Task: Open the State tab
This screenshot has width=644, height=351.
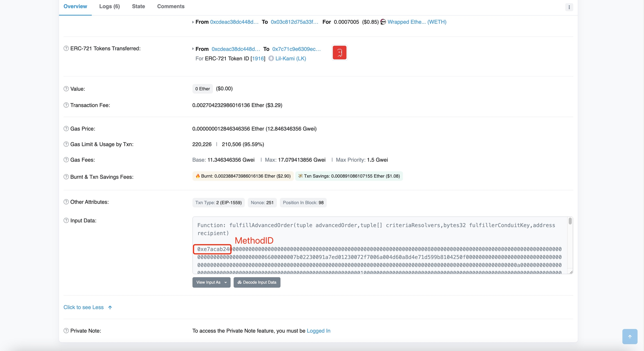Action: click(x=138, y=6)
